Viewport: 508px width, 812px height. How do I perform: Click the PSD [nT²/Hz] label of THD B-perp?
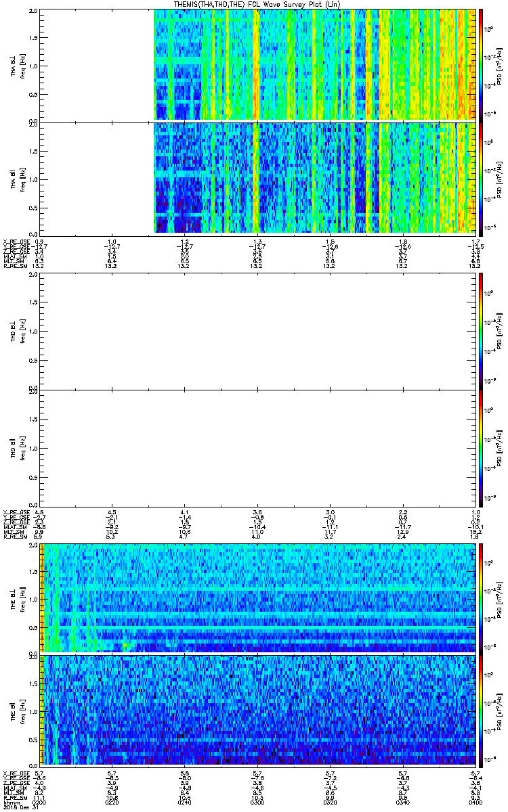[500, 332]
